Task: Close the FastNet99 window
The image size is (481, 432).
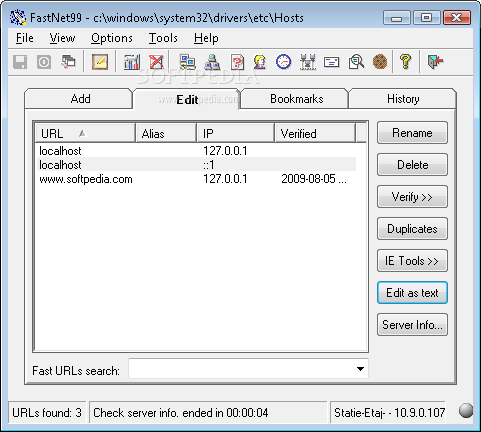Action: (457, 18)
